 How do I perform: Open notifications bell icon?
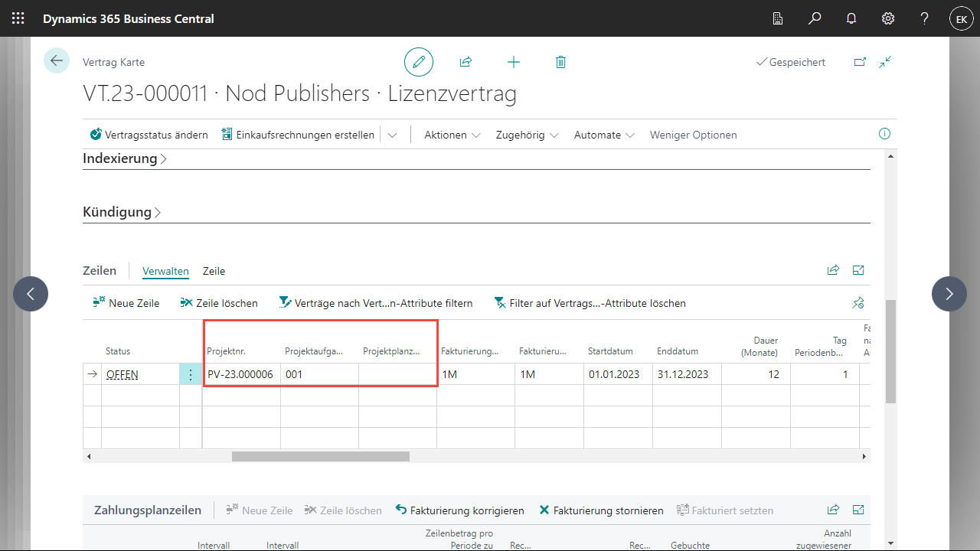851,18
